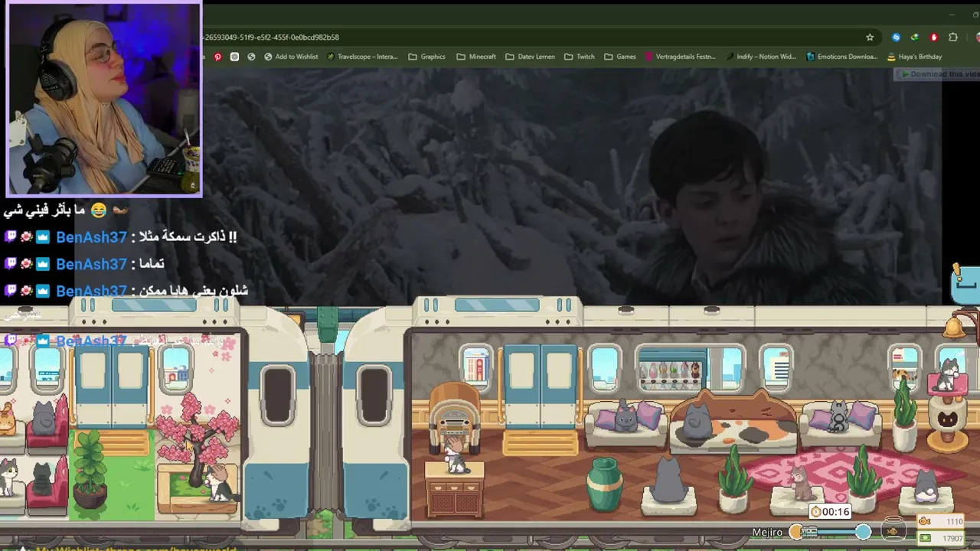Click the blue speech bubble icon under the video

pyautogui.click(x=965, y=285)
